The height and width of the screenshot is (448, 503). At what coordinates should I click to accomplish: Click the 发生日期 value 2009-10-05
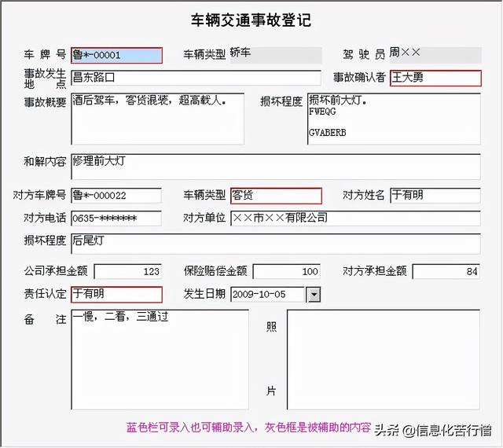(x=267, y=294)
